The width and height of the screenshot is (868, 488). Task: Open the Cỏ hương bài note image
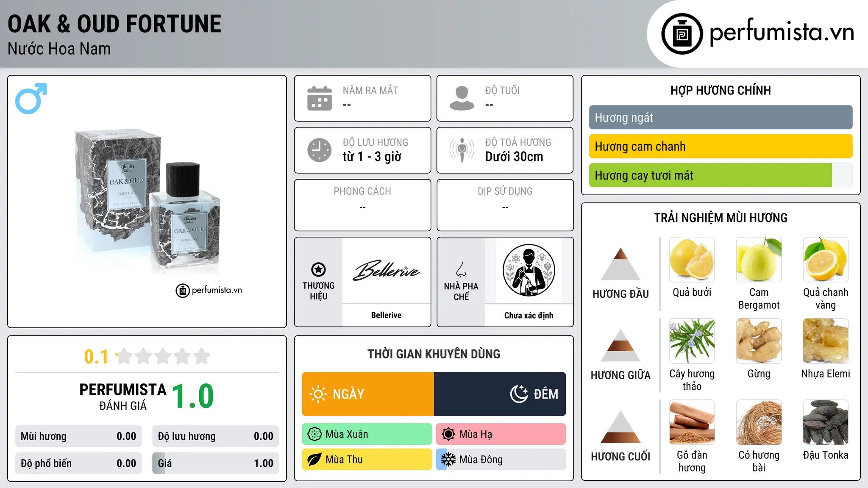click(759, 422)
